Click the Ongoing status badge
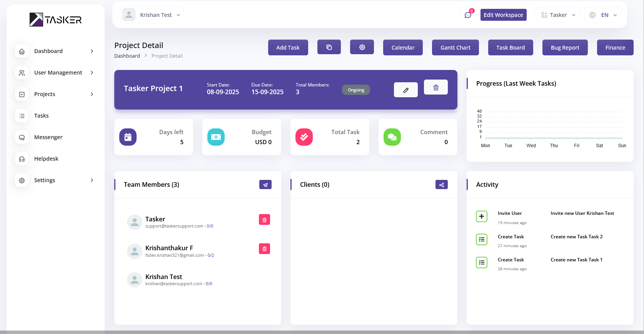This screenshot has height=334, width=644. pos(356,90)
